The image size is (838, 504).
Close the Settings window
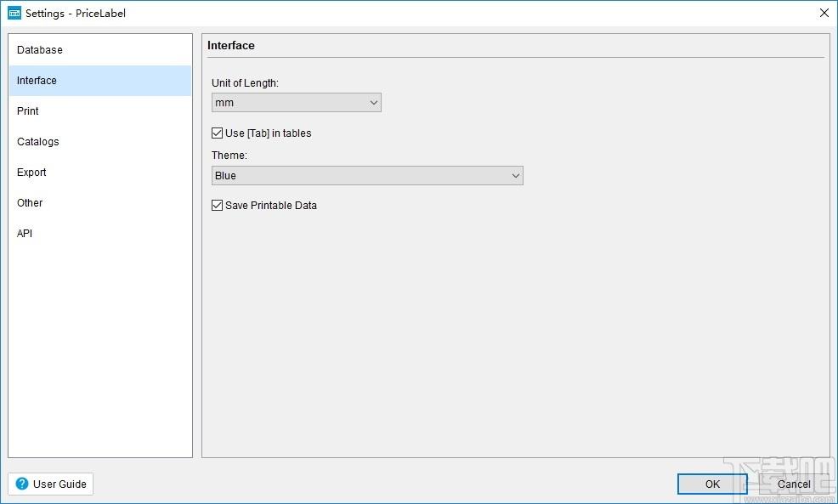click(824, 13)
